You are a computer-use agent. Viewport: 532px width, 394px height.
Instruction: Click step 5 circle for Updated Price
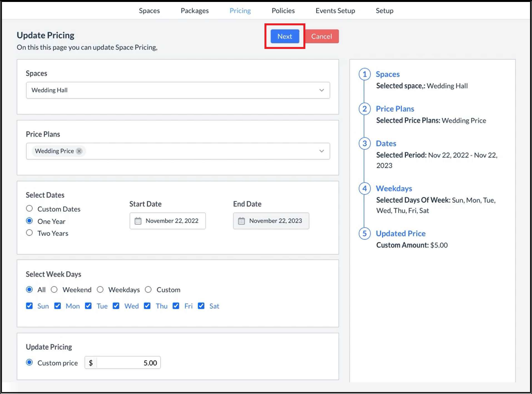(364, 234)
